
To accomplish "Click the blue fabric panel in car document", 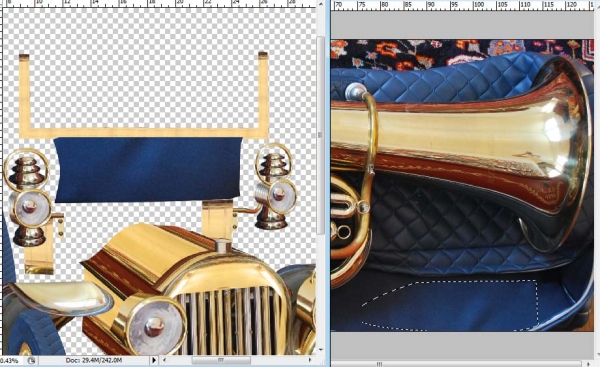I will pos(148,169).
